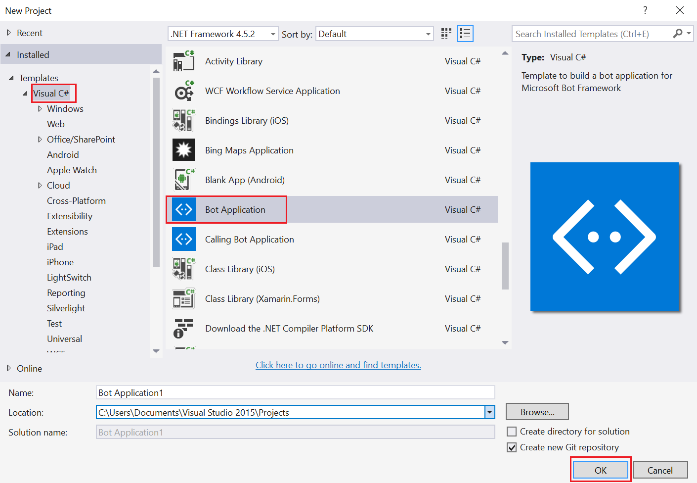The height and width of the screenshot is (483, 697).
Task: Click the template list scroll-up arrow
Action: (505, 53)
